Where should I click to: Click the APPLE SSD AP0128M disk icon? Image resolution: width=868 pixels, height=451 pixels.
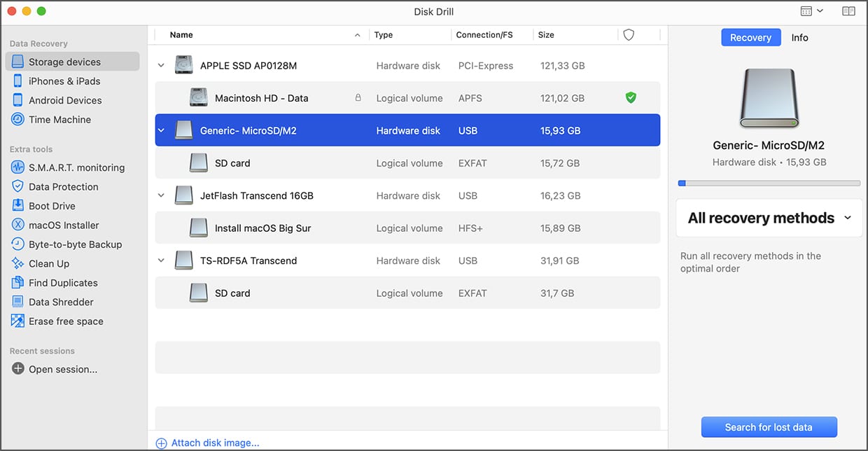point(184,65)
